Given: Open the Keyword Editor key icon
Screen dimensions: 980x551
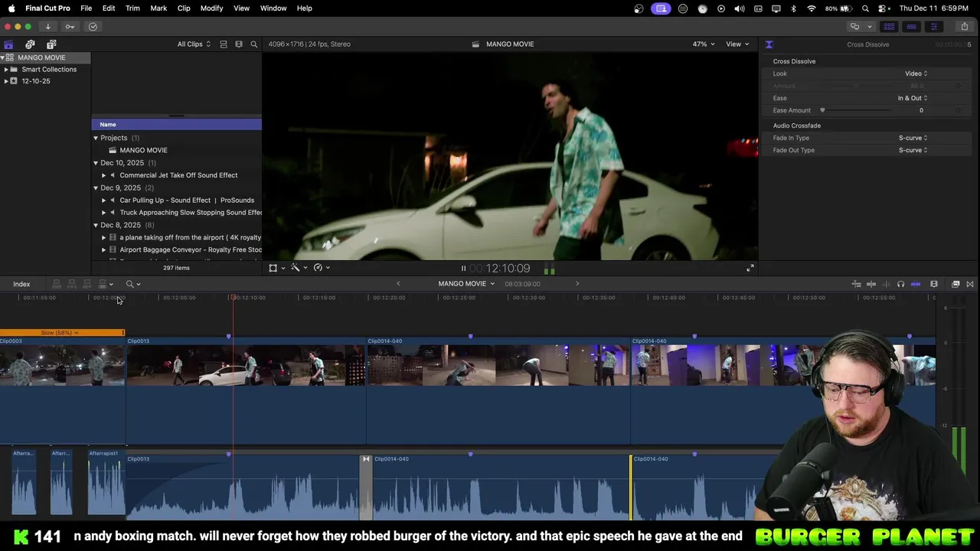Looking at the screenshot, I should 70,27.
